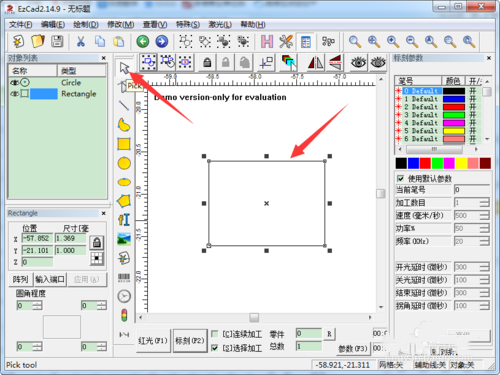The width and height of the screenshot is (500, 375).
Task: Click the Hatch H toolbar icon
Action: (267, 41)
